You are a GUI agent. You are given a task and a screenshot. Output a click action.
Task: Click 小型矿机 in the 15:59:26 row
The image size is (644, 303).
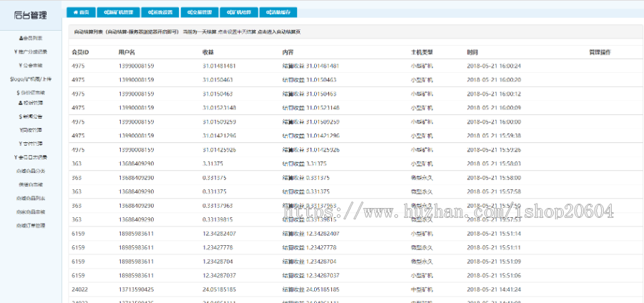tap(421, 149)
